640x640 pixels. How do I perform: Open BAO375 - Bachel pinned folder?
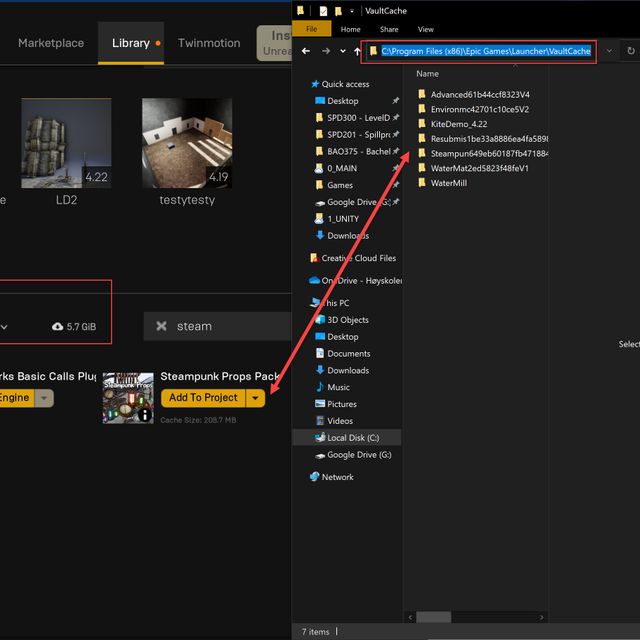click(x=358, y=151)
